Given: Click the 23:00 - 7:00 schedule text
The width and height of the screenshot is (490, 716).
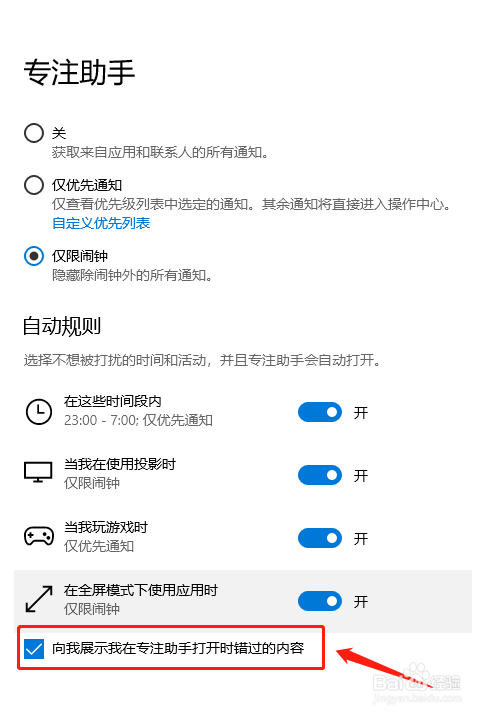Looking at the screenshot, I should (x=100, y=420).
